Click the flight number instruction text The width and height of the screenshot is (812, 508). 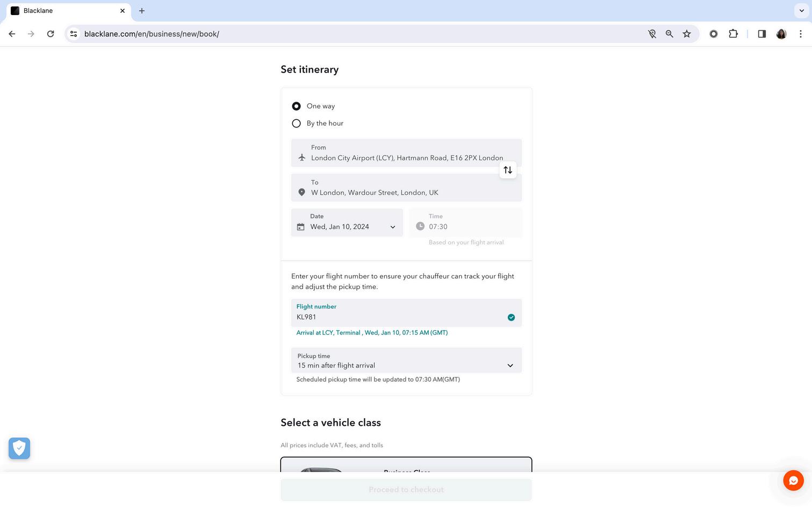(403, 282)
